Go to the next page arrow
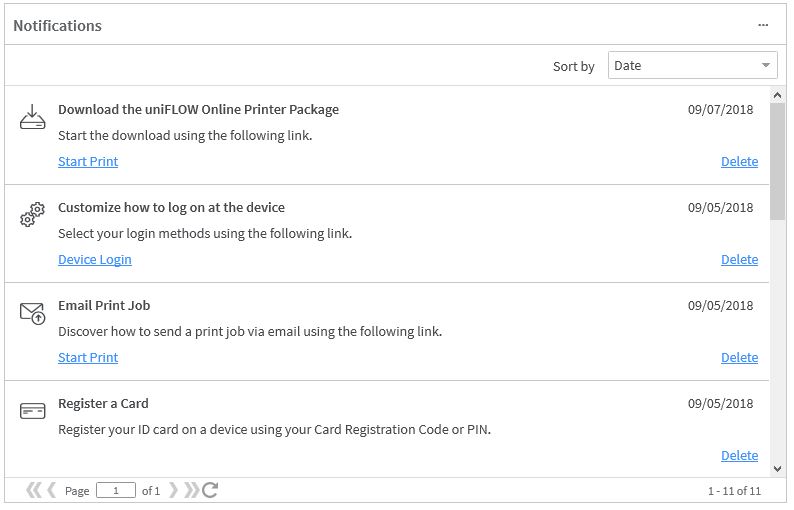This screenshot has height=510, width=794. pos(173,490)
